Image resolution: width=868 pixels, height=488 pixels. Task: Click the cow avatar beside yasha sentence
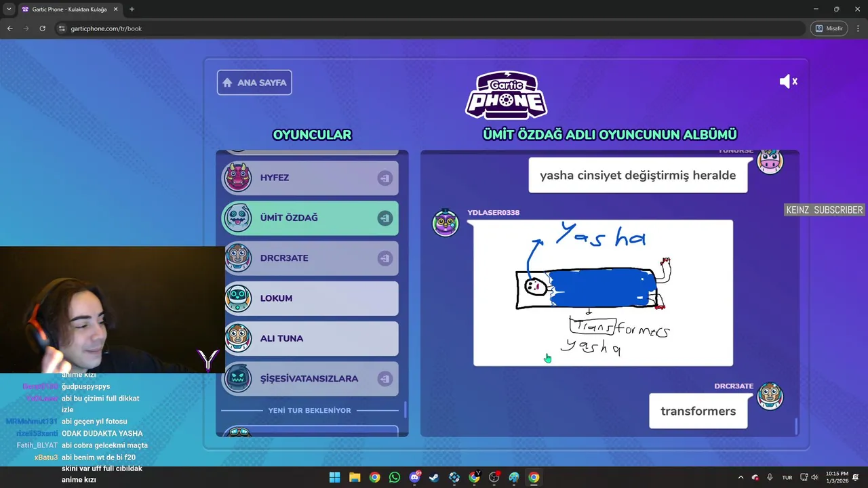tap(770, 161)
